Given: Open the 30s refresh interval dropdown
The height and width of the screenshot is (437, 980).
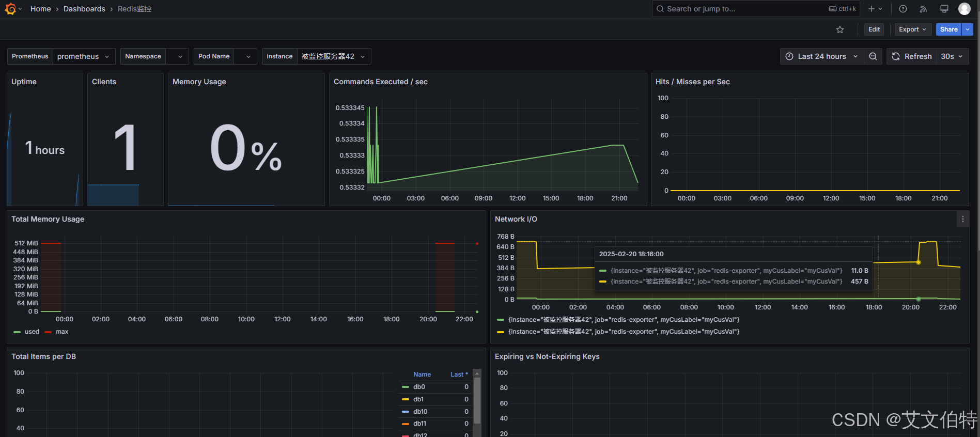Looking at the screenshot, I should (952, 56).
